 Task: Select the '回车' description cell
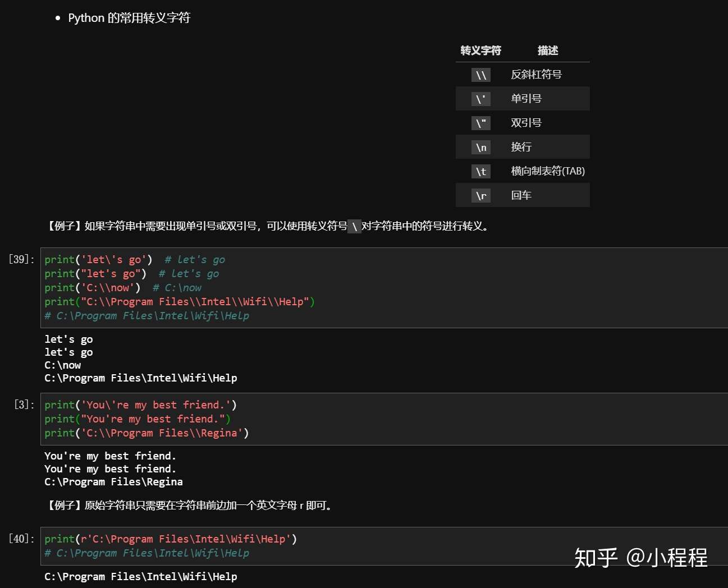521,195
